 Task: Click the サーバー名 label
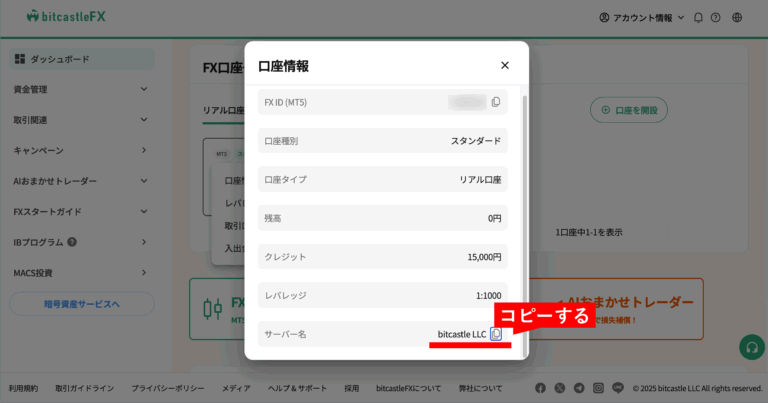tap(285, 334)
